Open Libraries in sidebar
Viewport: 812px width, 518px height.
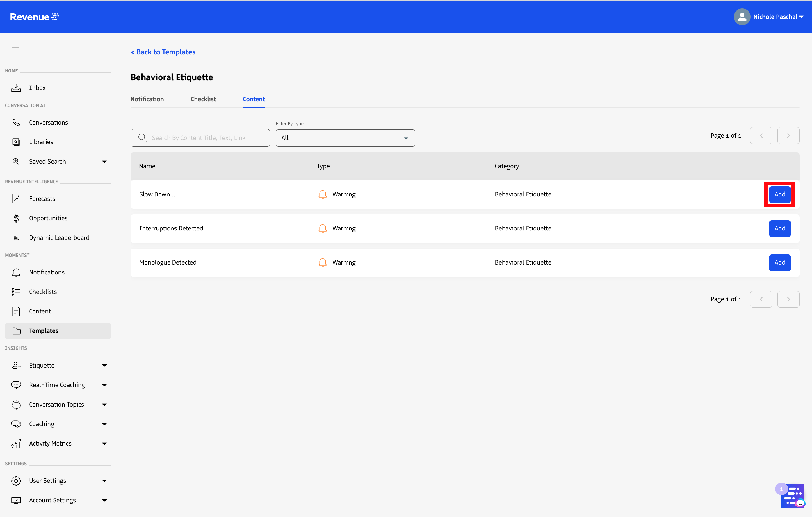coord(41,142)
